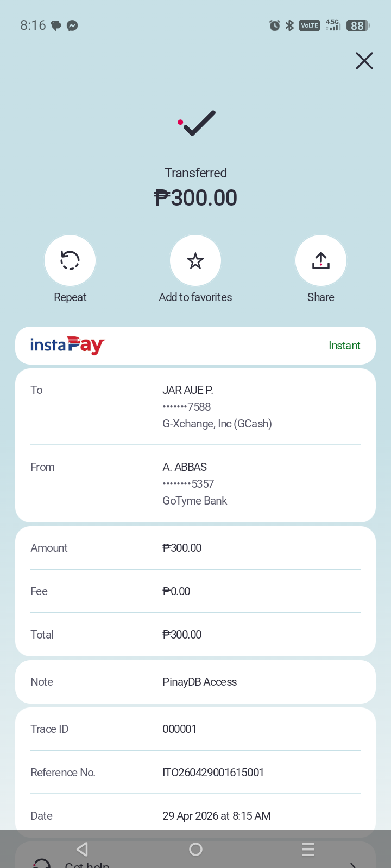Tap the Android recent apps menu button

[x=308, y=849]
